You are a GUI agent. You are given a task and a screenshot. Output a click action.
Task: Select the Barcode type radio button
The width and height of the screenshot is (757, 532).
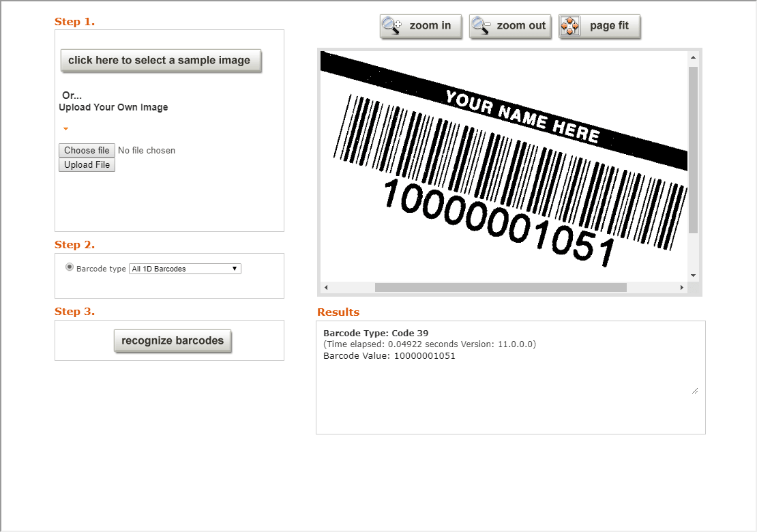click(x=70, y=267)
